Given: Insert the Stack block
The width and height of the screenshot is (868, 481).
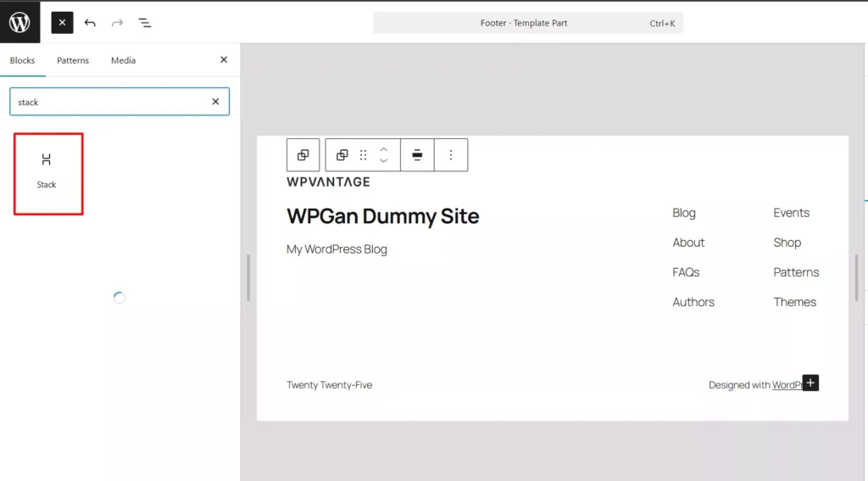Looking at the screenshot, I should click(48, 174).
